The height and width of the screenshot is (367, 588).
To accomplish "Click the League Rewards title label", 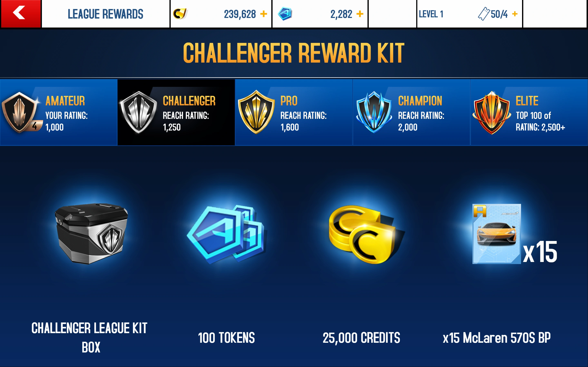I will tap(105, 14).
